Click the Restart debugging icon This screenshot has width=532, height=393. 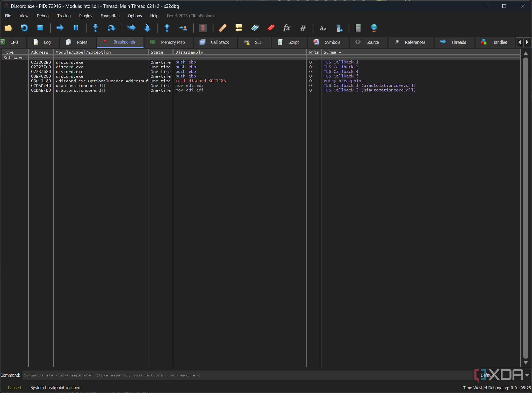(x=24, y=28)
